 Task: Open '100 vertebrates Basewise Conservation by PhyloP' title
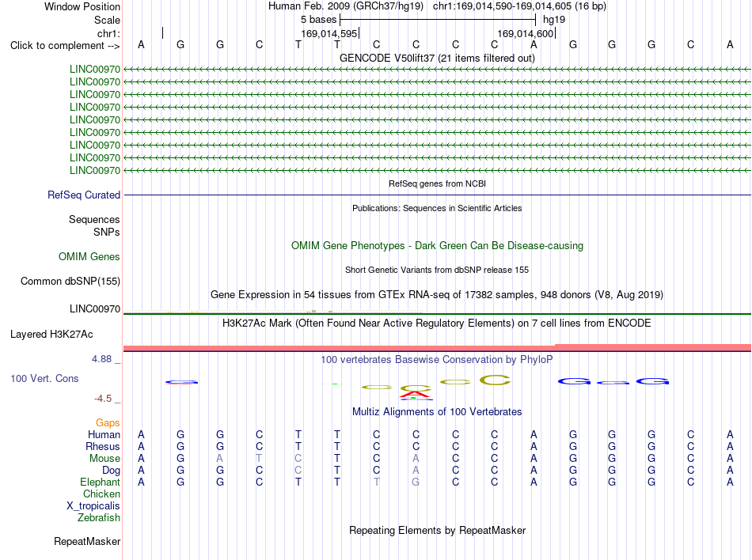(x=437, y=359)
